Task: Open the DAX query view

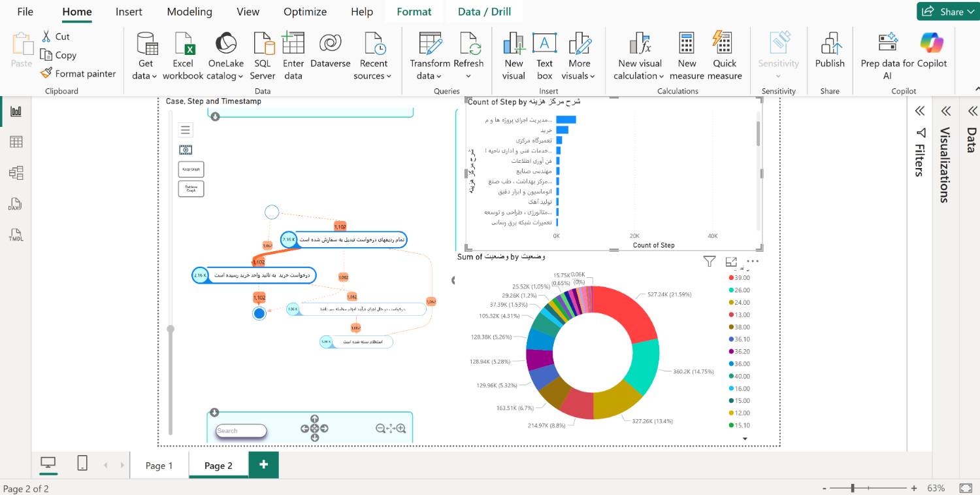Action: [16, 204]
